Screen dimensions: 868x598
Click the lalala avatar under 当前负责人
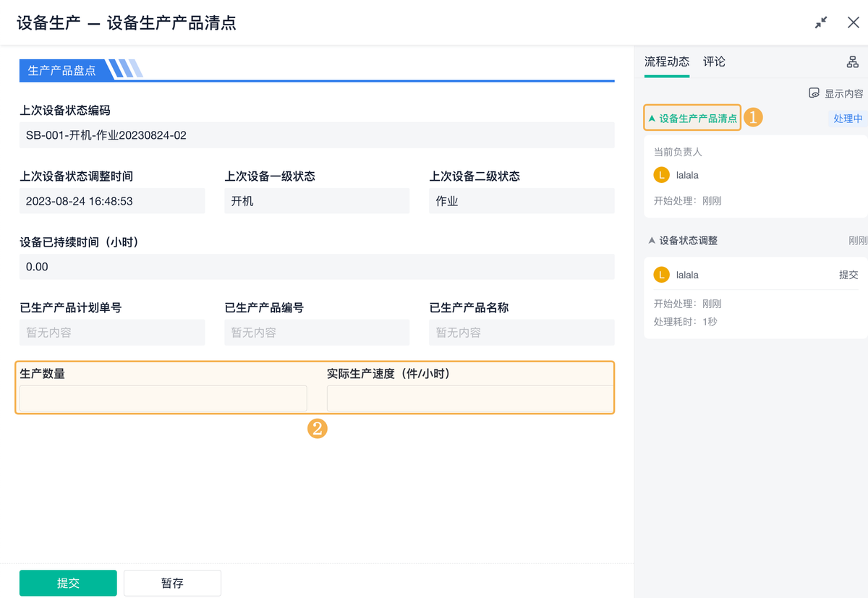[661, 175]
